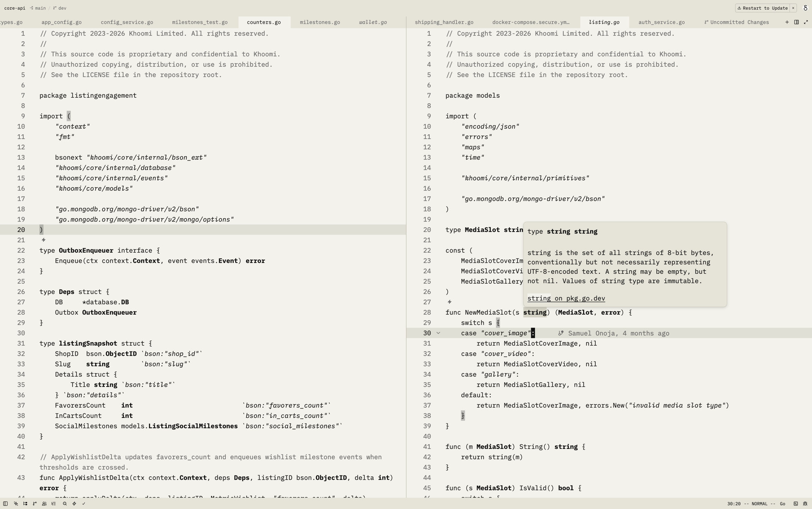Click code action bolt on line 27 in listing.go
The image size is (812, 509).
450,302
